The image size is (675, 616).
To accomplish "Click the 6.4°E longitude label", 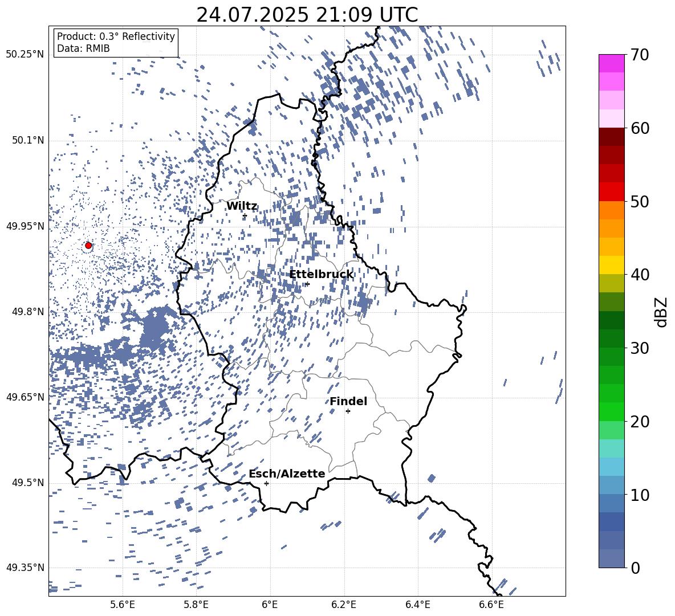I will tap(418, 605).
